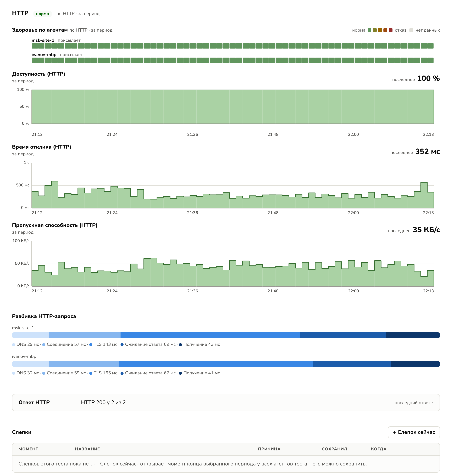Click the green 'норма' legend swatch
452x476 pixels.
click(370, 30)
